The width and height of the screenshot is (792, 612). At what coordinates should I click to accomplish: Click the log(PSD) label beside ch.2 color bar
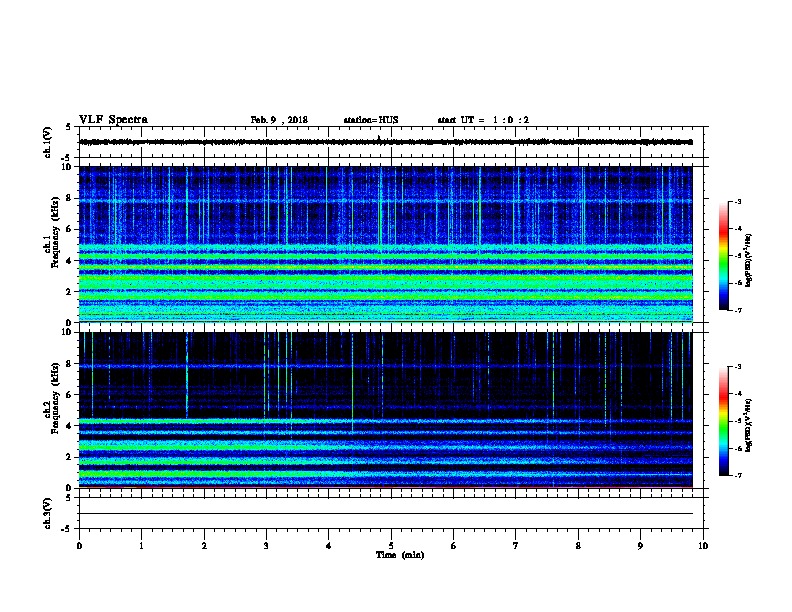click(748, 426)
